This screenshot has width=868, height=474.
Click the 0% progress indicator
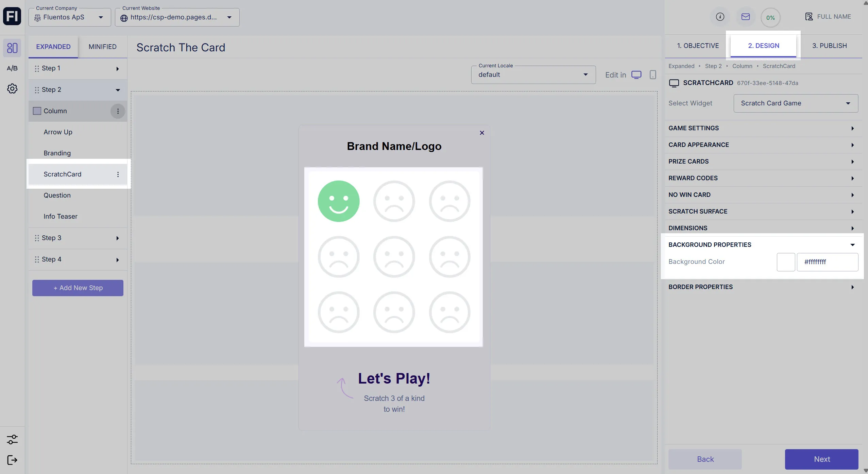770,18
